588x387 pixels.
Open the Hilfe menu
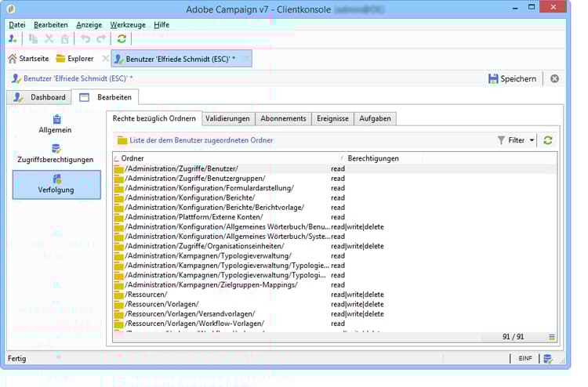[162, 25]
